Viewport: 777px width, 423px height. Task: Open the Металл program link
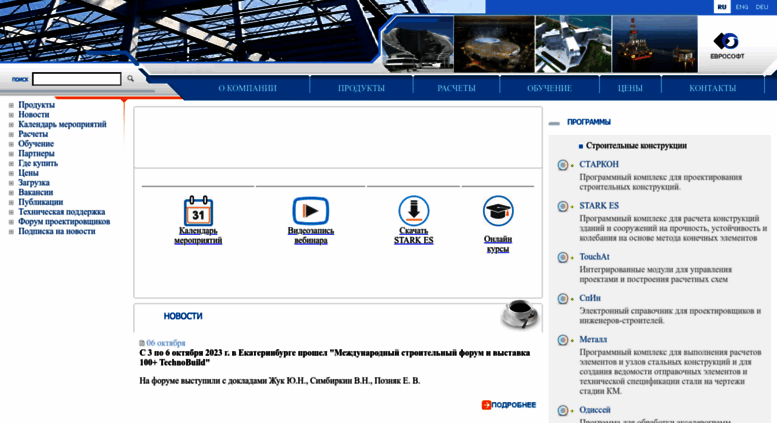[x=593, y=339]
